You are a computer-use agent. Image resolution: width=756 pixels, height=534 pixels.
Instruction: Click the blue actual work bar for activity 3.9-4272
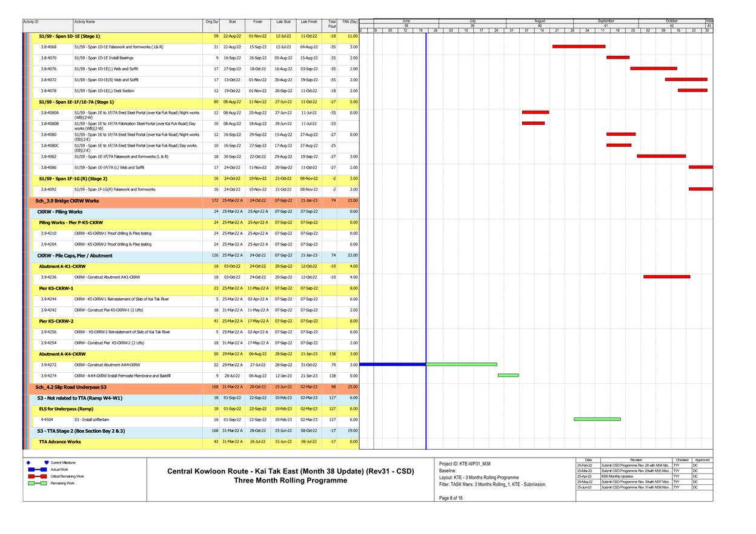393,364
